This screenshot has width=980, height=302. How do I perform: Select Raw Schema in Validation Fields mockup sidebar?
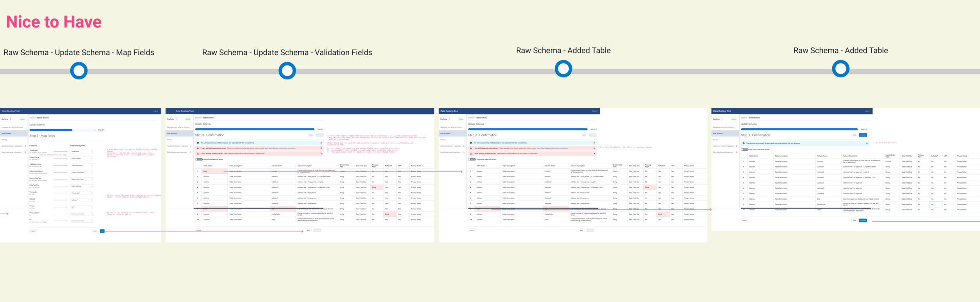pos(179,133)
